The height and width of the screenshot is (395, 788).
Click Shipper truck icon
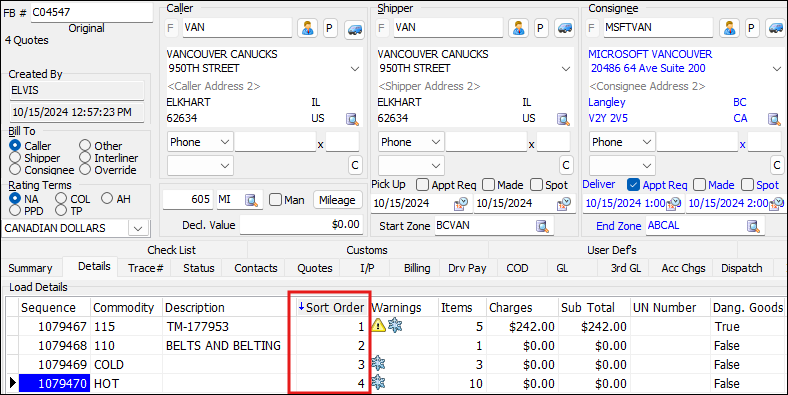click(565, 29)
